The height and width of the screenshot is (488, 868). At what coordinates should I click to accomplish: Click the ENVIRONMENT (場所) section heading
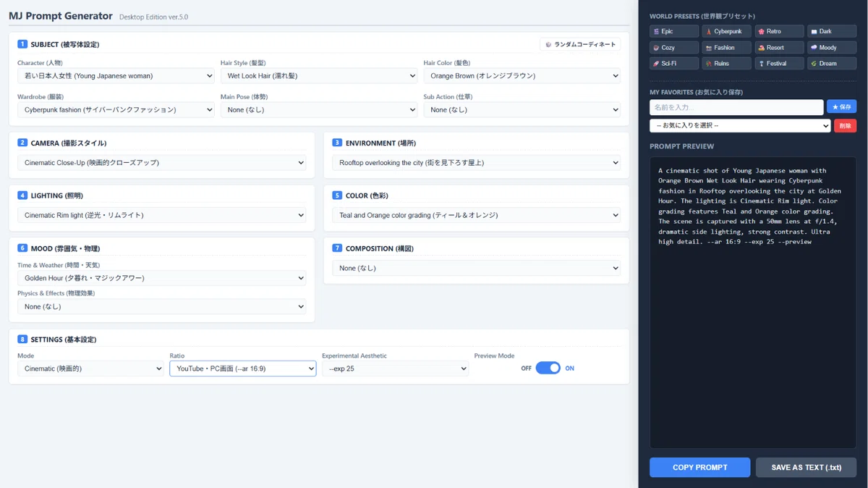(380, 143)
